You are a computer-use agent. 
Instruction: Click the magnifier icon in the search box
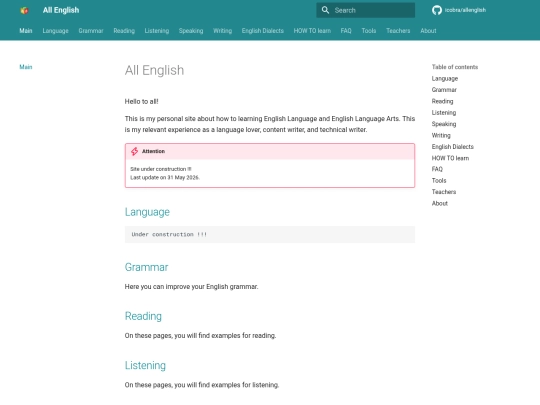[325, 10]
